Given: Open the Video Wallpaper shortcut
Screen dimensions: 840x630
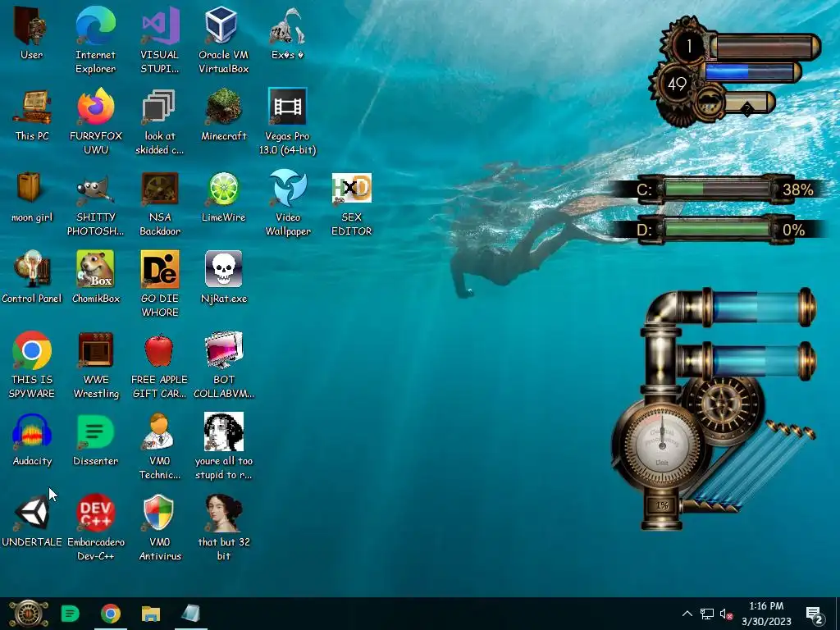Looking at the screenshot, I should [288, 203].
